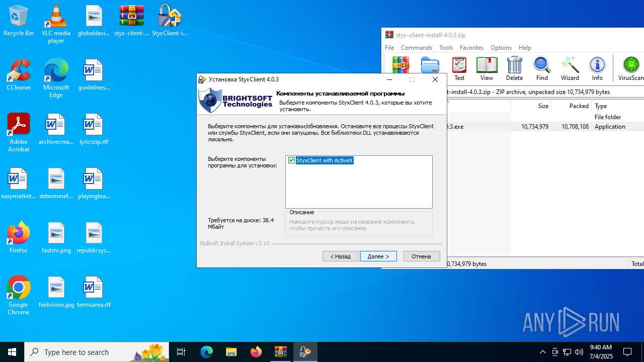Open the WinRAR Wizard tool
The height and width of the screenshot is (362, 644).
570,69
